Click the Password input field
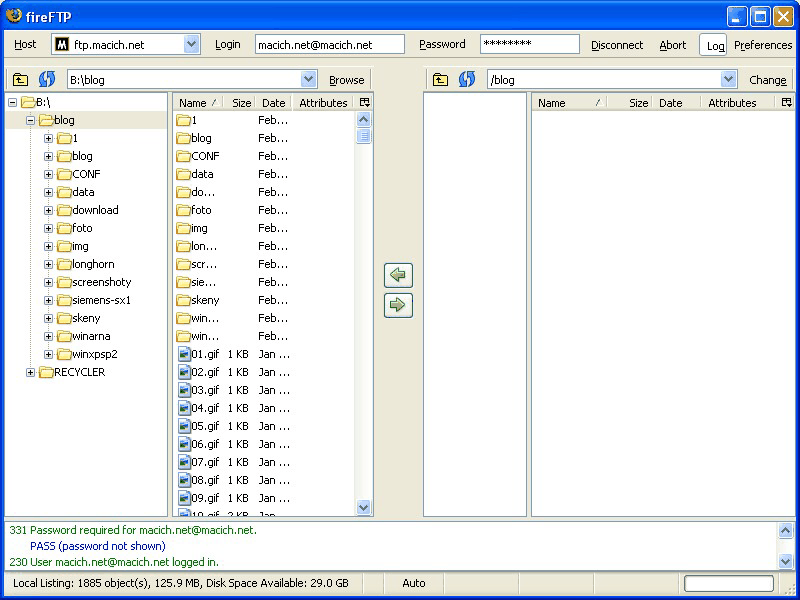The height and width of the screenshot is (600, 800). click(x=530, y=44)
